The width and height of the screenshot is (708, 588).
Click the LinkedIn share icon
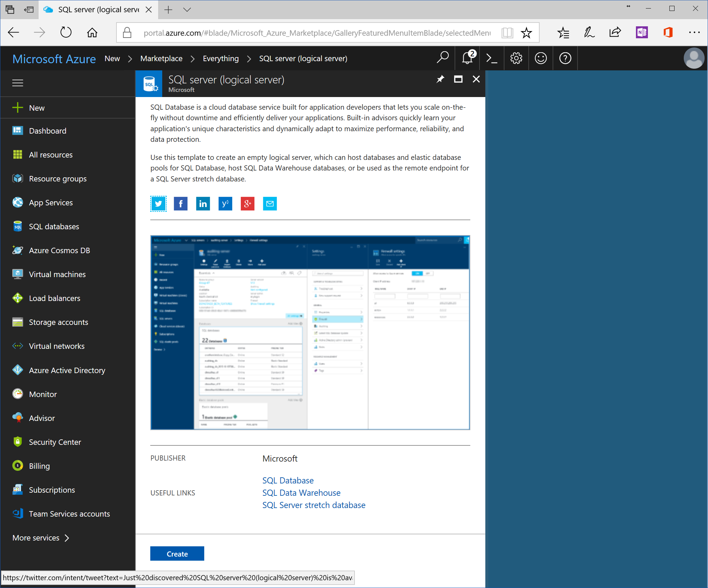coord(203,204)
